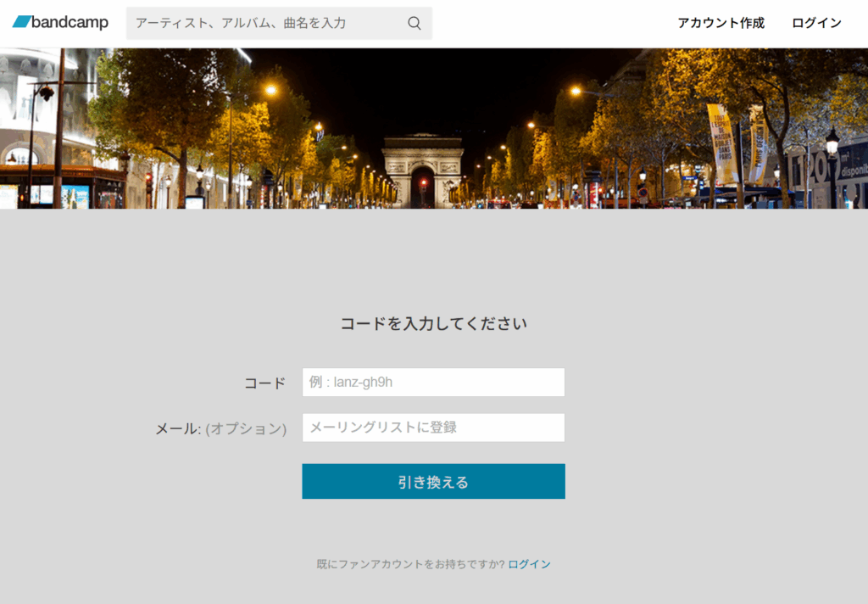Screen dimensions: 868x604
Task: Click the yellow hanging banner flag in photo
Action: tap(721, 143)
